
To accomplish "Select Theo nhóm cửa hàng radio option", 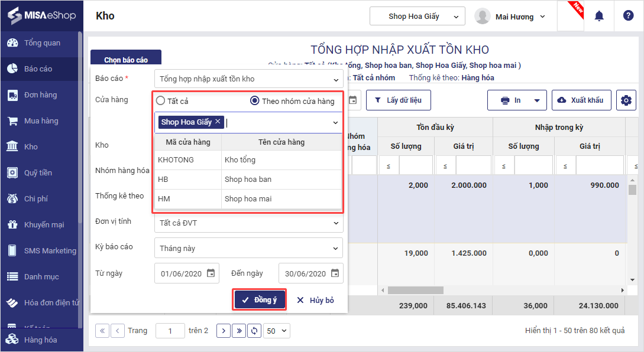I will (x=255, y=100).
